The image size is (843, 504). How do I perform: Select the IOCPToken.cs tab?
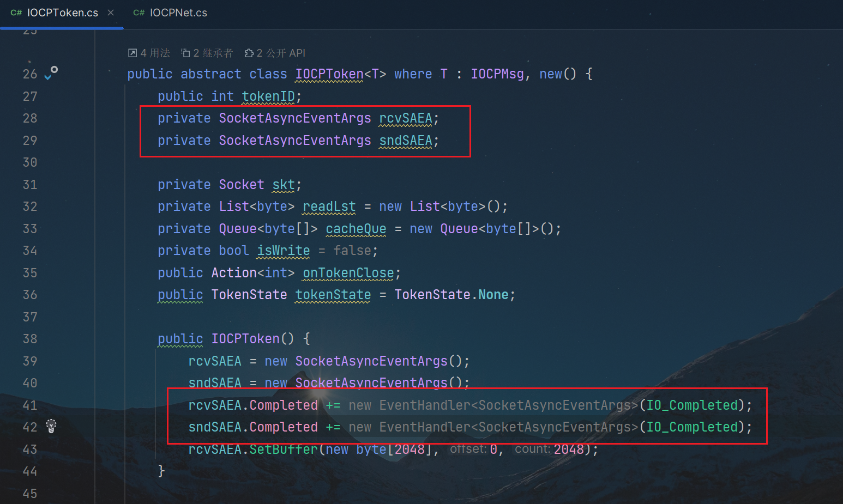coord(62,13)
